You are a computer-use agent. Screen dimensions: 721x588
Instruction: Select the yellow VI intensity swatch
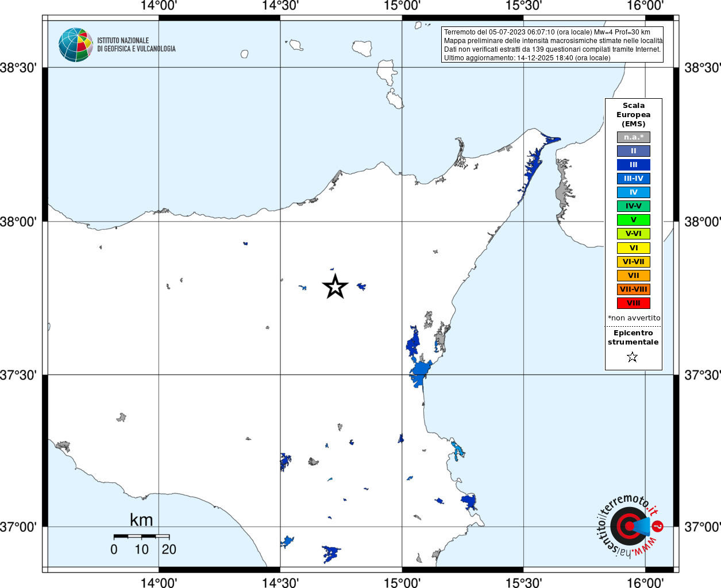click(634, 248)
